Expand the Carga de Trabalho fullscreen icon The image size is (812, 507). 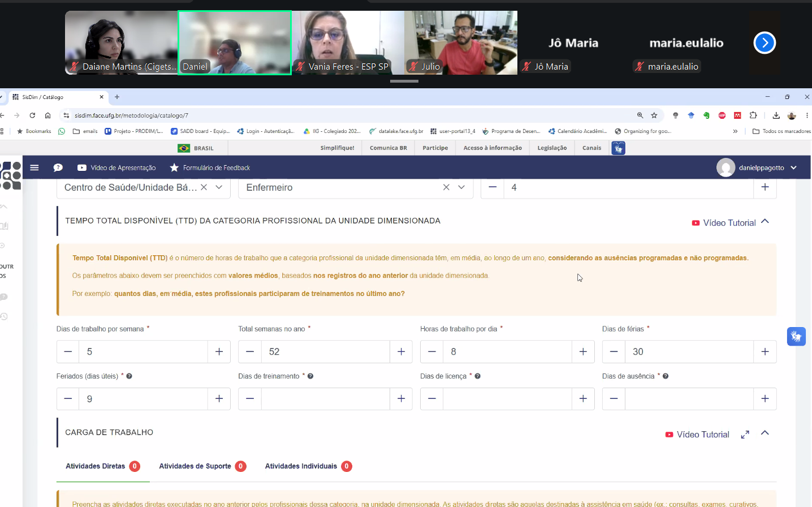pos(745,435)
